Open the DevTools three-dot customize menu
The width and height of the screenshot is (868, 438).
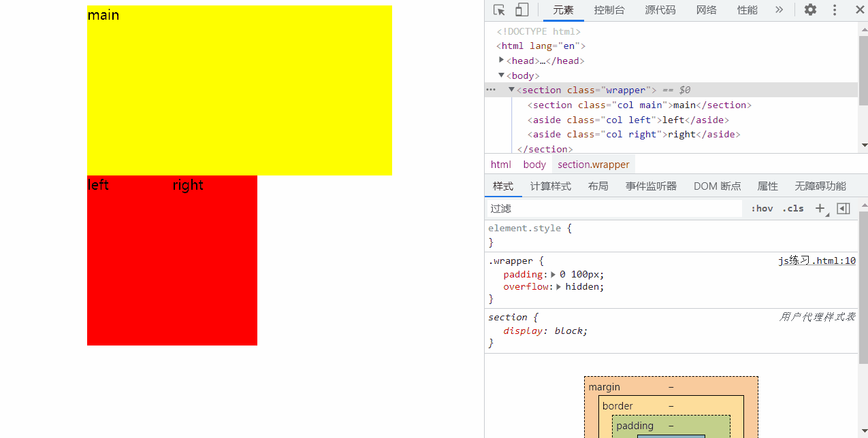click(x=835, y=10)
